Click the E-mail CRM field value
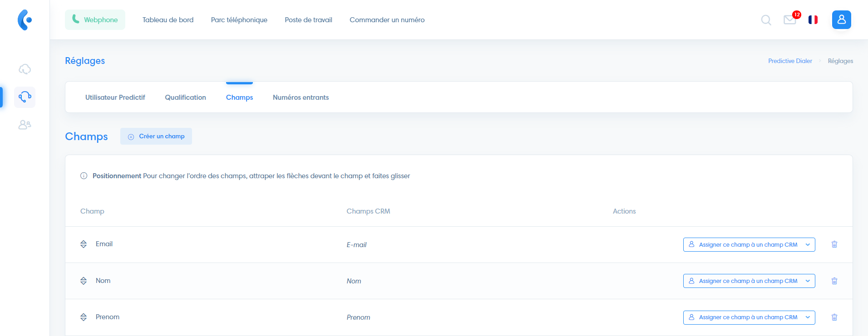Viewport: 868px width, 336px height. click(x=356, y=245)
